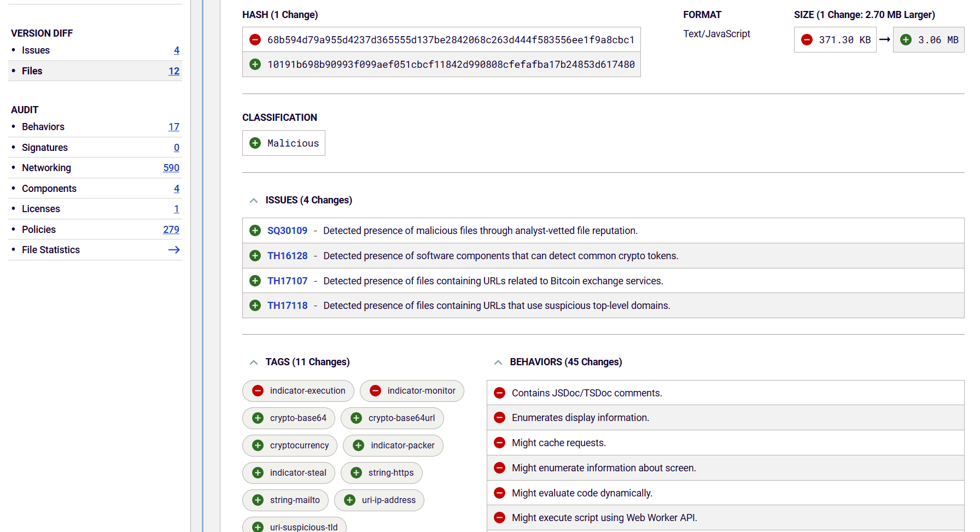Click the Policies count 279 link
The height and width of the screenshot is (532, 980).
171,230
